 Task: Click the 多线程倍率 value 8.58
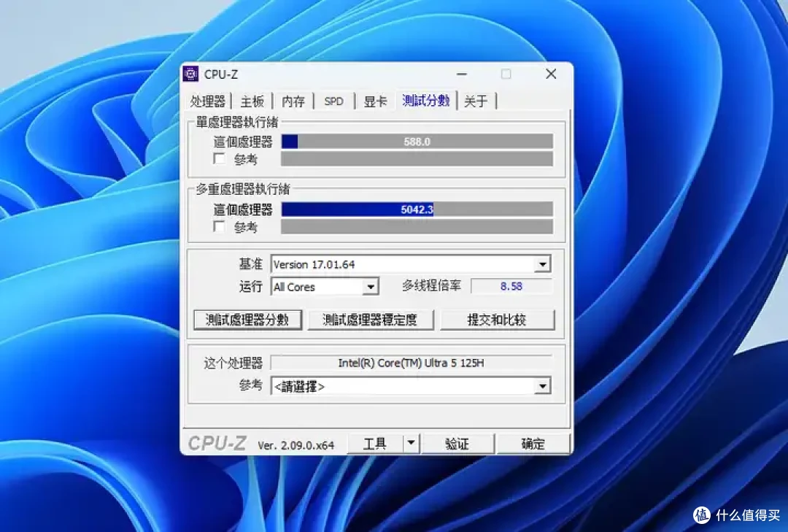coord(511,286)
